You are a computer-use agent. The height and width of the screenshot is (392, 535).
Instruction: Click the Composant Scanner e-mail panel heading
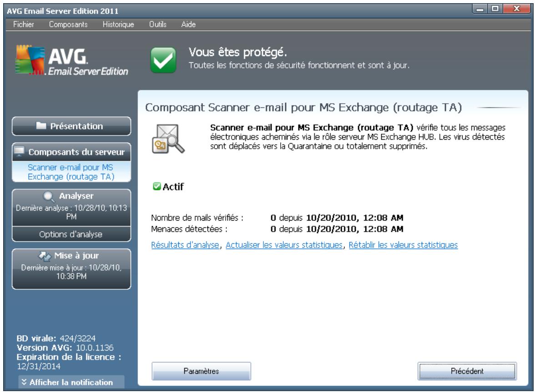coord(303,107)
